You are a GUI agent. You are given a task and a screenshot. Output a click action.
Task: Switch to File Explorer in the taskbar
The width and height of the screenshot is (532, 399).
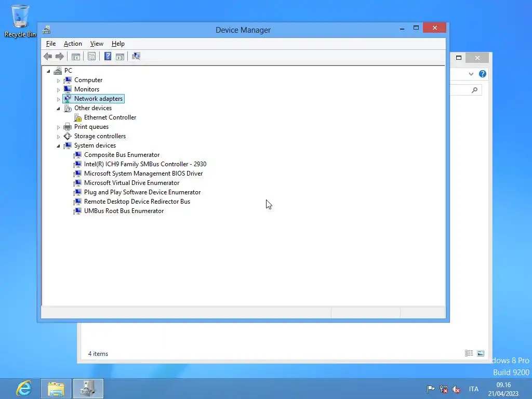click(x=56, y=389)
